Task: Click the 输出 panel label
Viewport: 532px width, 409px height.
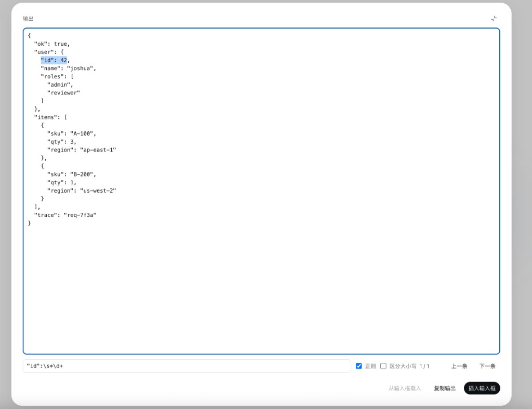Action: click(28, 19)
